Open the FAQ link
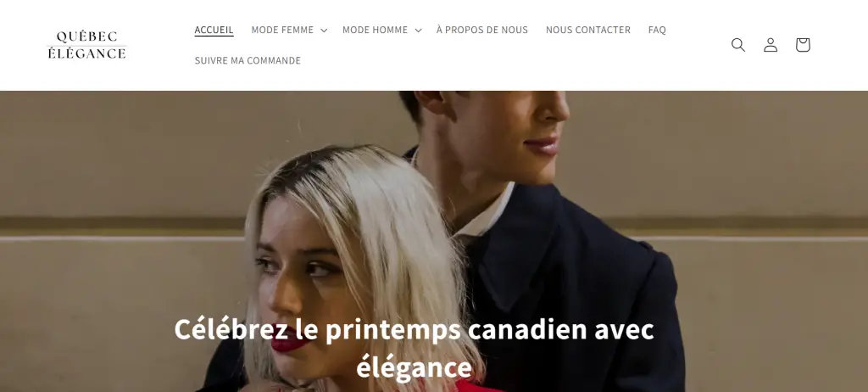This screenshot has height=392, width=868. [x=657, y=30]
